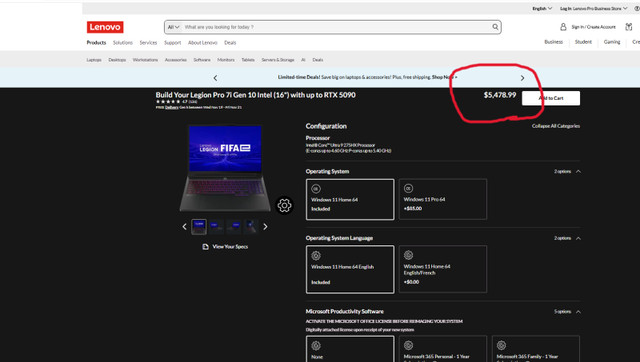Select the second product thumbnail
The height and width of the screenshot is (362, 640).
pos(216,227)
